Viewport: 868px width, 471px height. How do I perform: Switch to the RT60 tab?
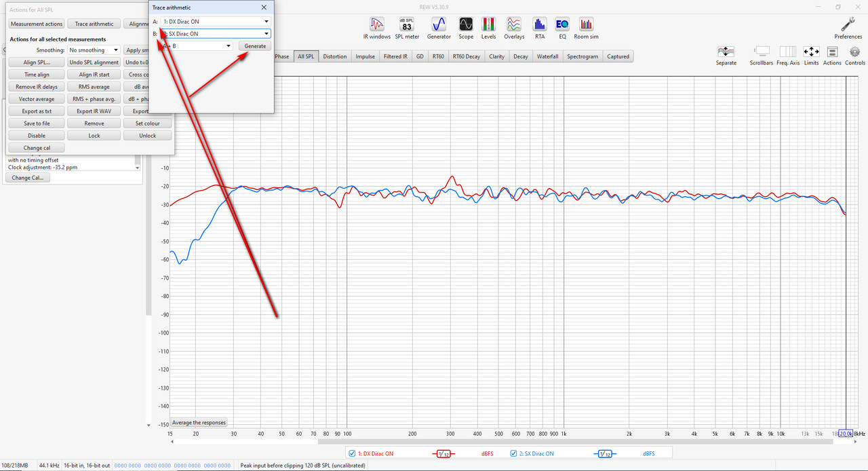pos(439,56)
